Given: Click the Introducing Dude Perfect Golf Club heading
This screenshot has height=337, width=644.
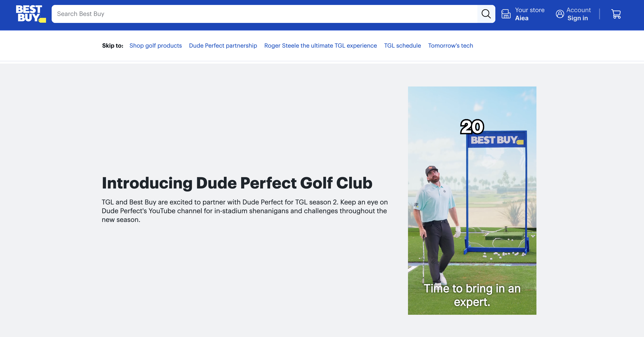Looking at the screenshot, I should pos(237,183).
